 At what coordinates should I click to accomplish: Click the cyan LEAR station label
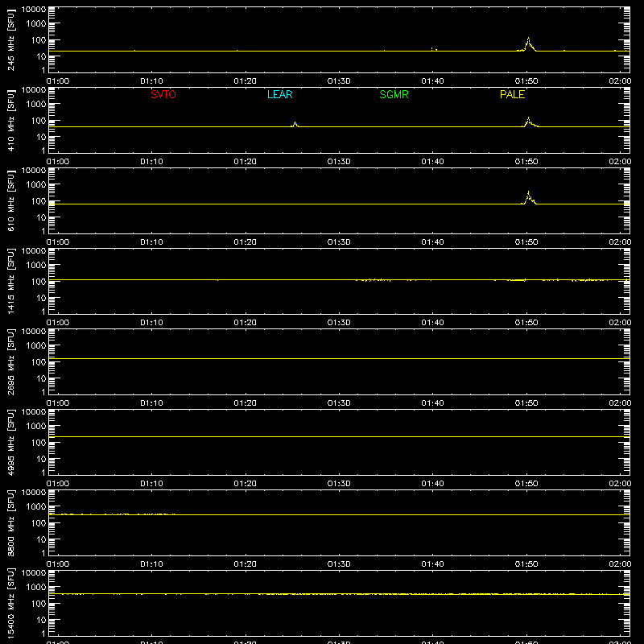tap(279, 94)
